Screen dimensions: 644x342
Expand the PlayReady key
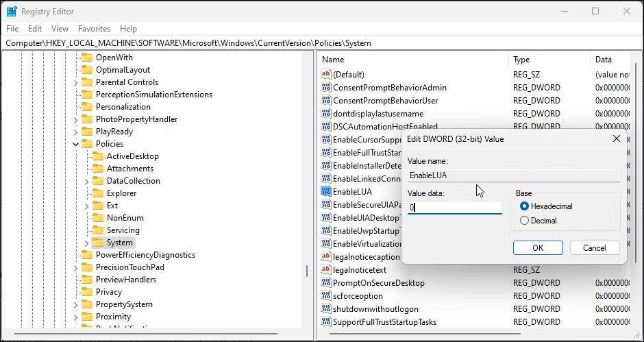(75, 132)
